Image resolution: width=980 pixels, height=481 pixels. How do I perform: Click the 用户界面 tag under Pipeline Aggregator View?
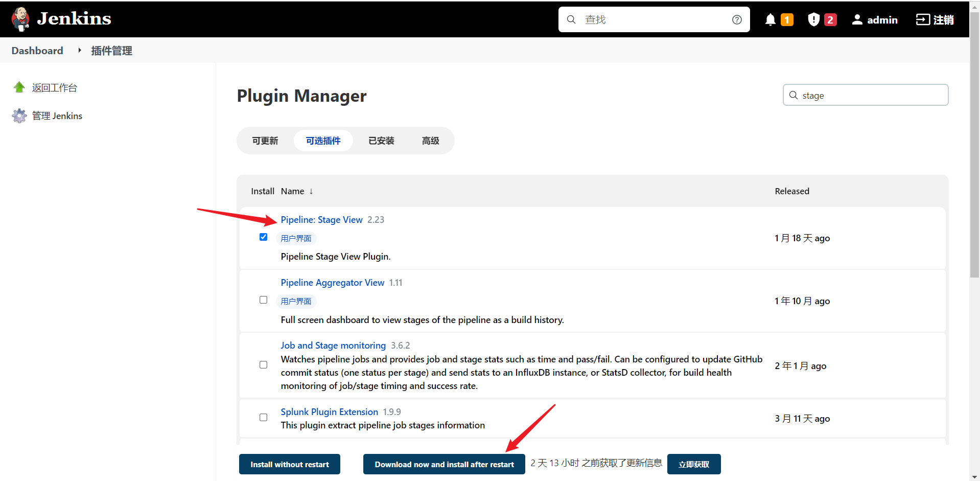pos(296,301)
